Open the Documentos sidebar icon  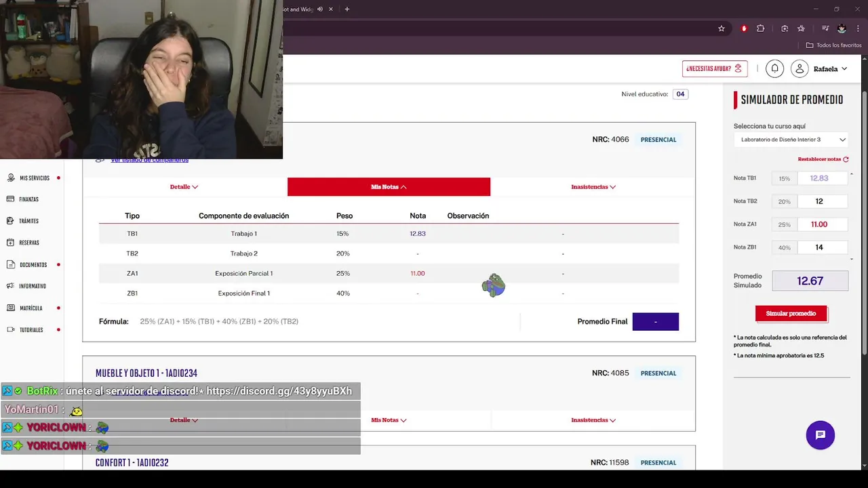(11, 264)
